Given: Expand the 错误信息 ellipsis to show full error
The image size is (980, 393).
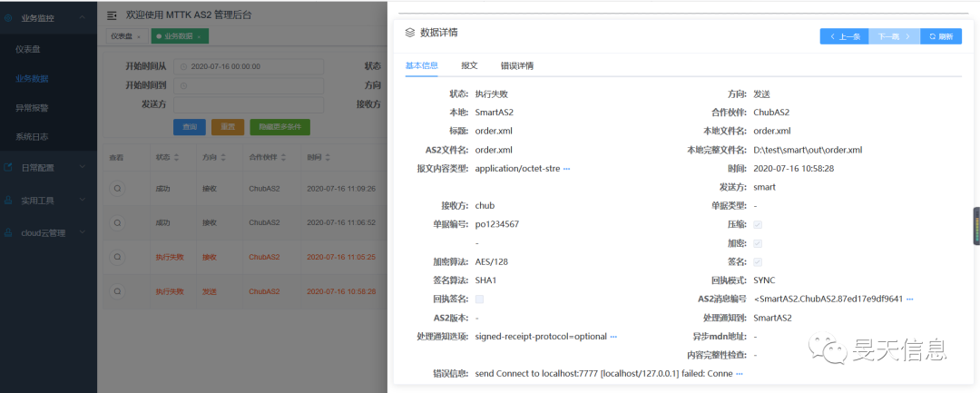Looking at the screenshot, I should click(x=740, y=374).
